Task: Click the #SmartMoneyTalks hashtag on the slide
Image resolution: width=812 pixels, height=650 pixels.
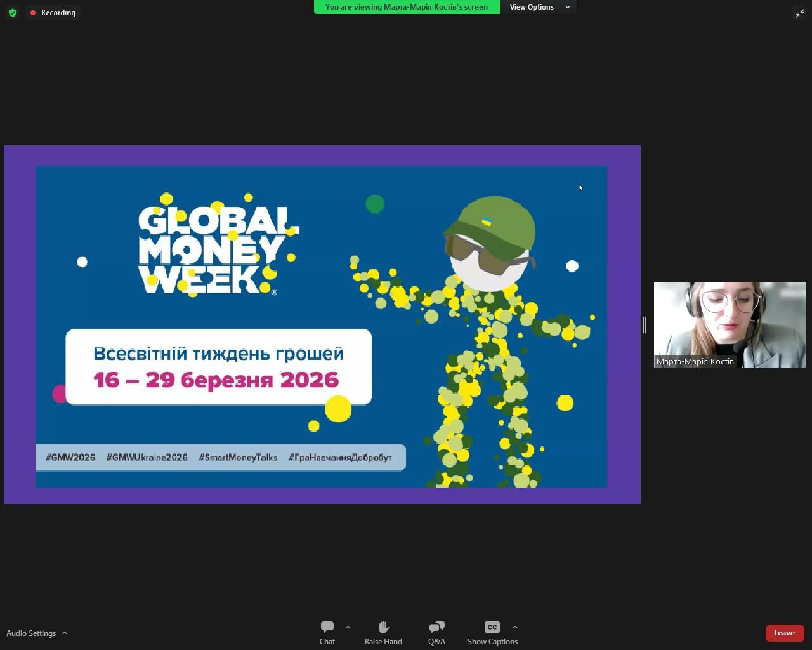Action: pos(238,457)
